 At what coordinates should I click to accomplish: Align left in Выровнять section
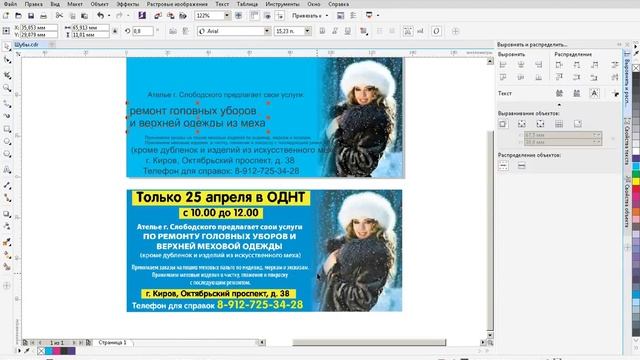[x=503, y=64]
